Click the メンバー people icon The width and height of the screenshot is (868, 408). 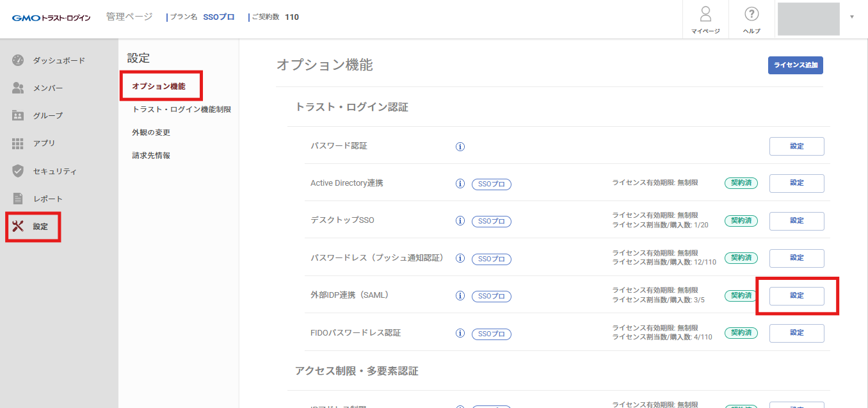(18, 88)
